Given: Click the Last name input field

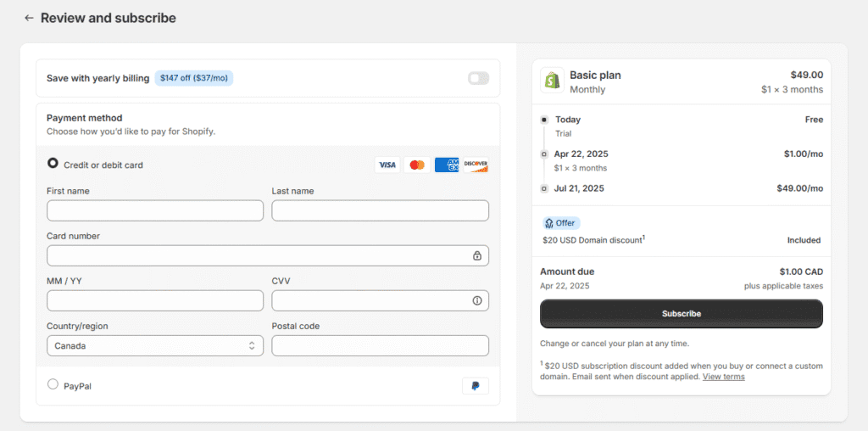Looking at the screenshot, I should click(381, 210).
